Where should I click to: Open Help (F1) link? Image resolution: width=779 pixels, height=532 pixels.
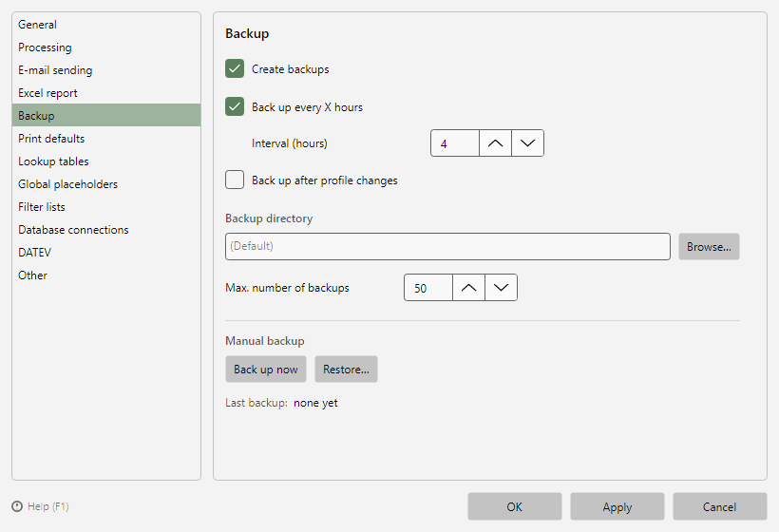tap(48, 506)
